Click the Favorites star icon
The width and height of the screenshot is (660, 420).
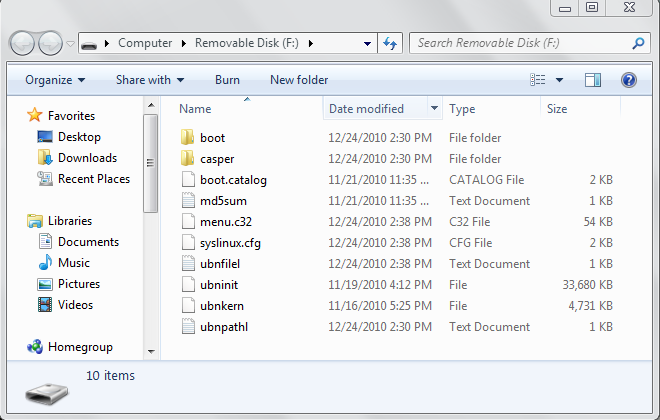pos(35,115)
